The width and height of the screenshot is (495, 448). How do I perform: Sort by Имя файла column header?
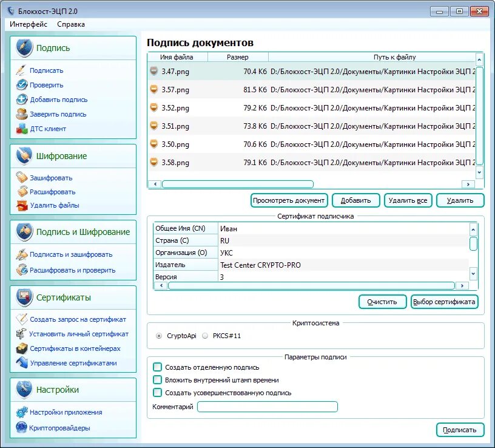point(177,57)
